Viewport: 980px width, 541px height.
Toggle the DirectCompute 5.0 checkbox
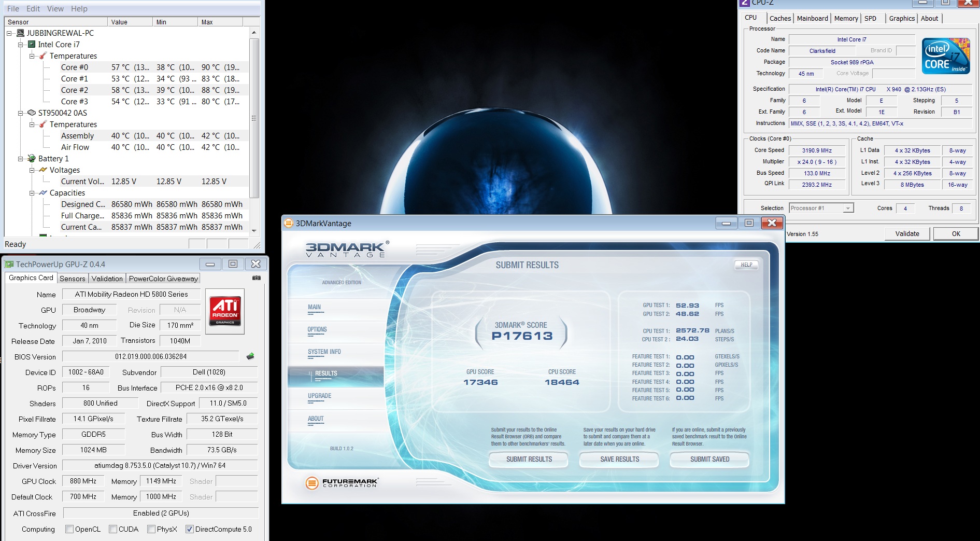click(x=190, y=529)
